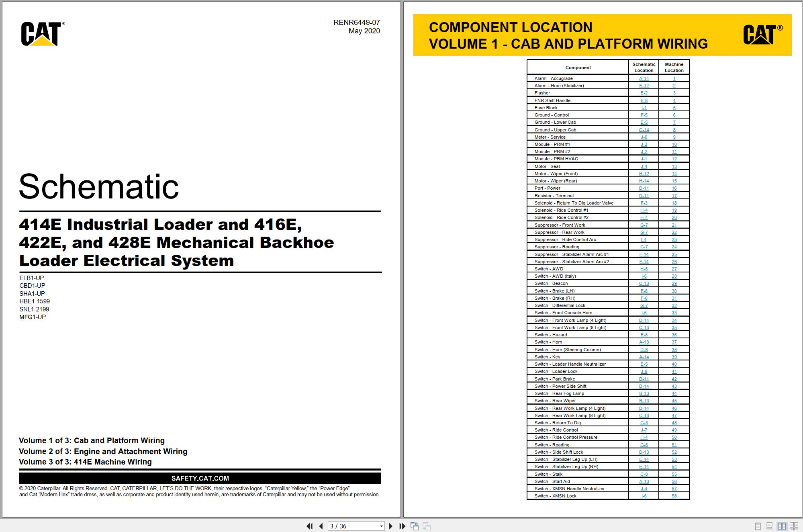Go to the next page
This screenshot has height=532, width=803.
(390, 526)
